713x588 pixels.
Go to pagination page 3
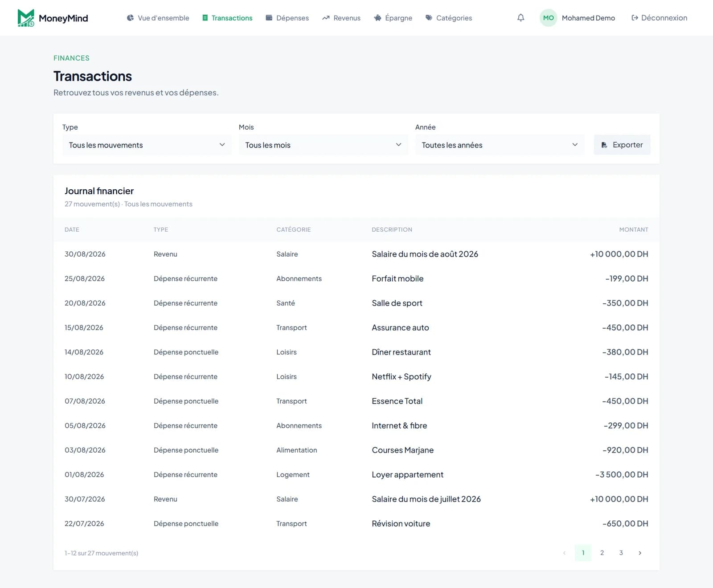click(621, 553)
